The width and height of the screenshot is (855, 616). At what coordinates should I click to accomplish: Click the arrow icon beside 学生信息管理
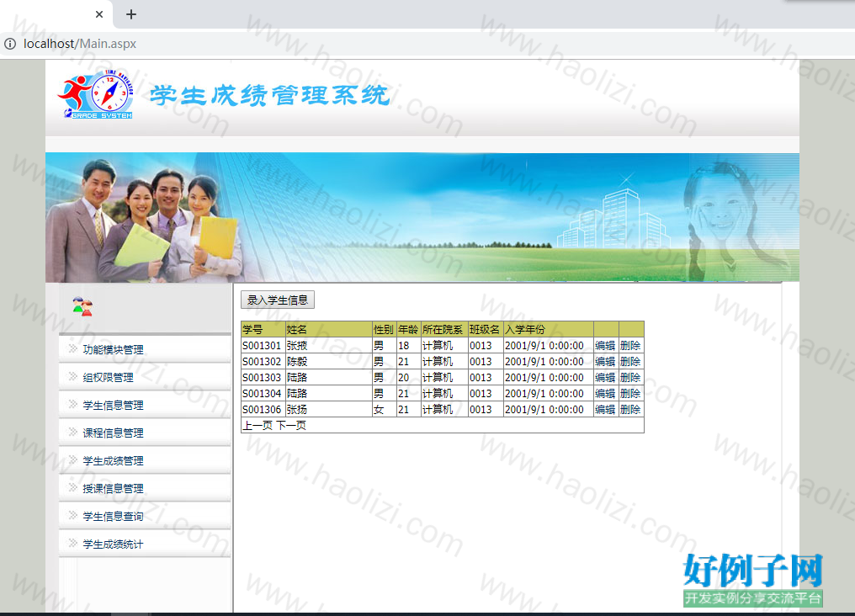[72, 404]
